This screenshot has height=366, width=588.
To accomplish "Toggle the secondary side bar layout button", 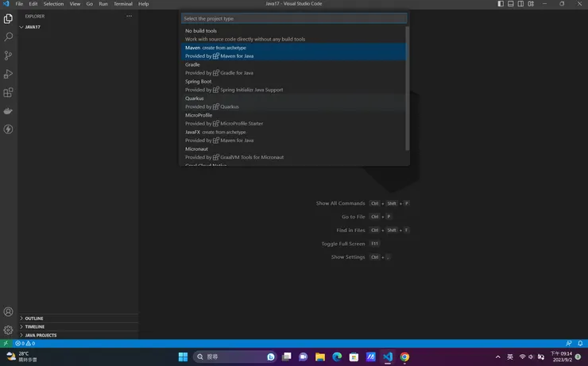I will [x=520, y=4].
